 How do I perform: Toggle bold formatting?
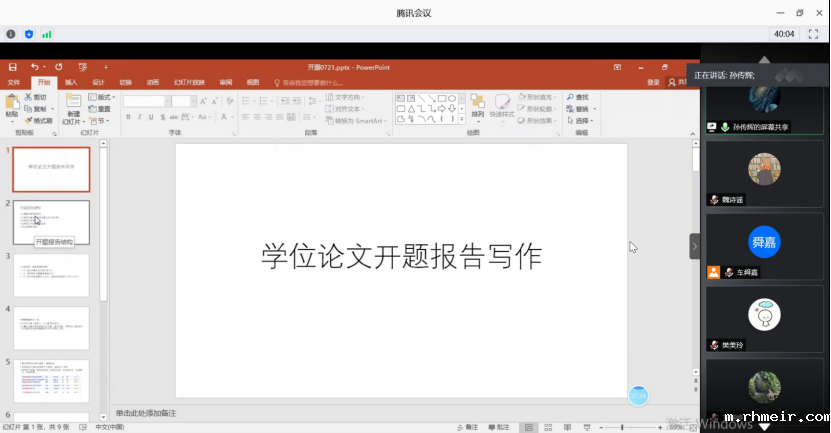[128, 118]
